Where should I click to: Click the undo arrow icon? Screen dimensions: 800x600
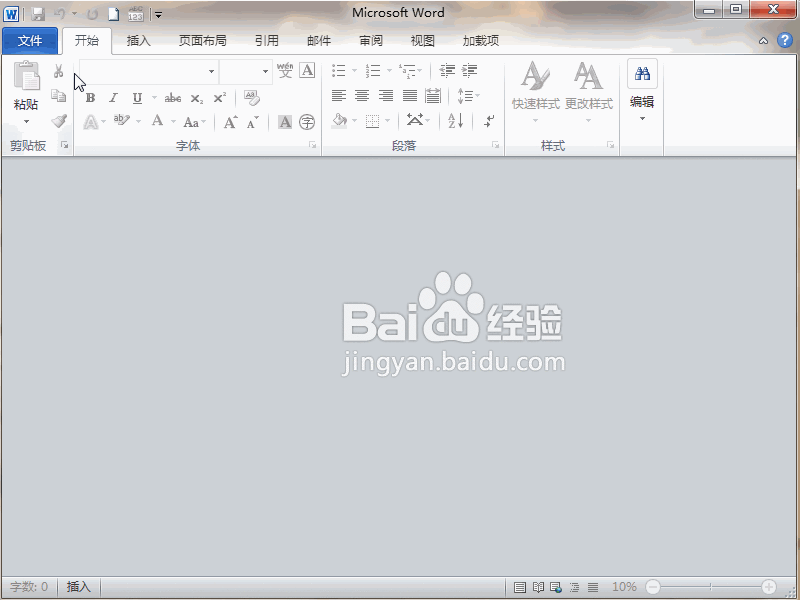[x=60, y=14]
